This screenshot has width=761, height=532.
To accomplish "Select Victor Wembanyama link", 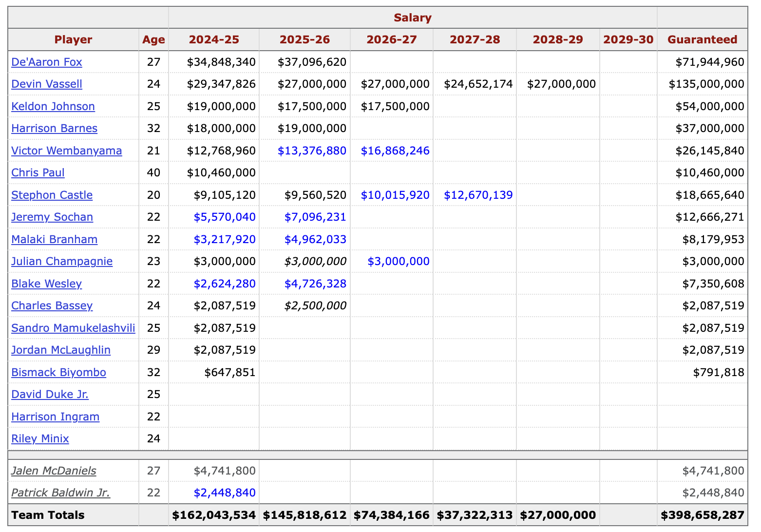I will [x=67, y=151].
